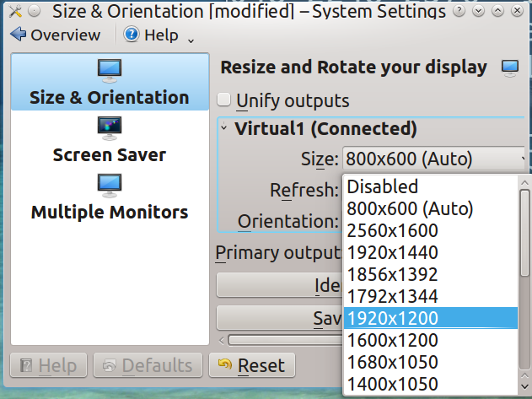Screen dimensions: 532x399
Task: Click the Help question mark toolbar icon
Action: (132, 35)
